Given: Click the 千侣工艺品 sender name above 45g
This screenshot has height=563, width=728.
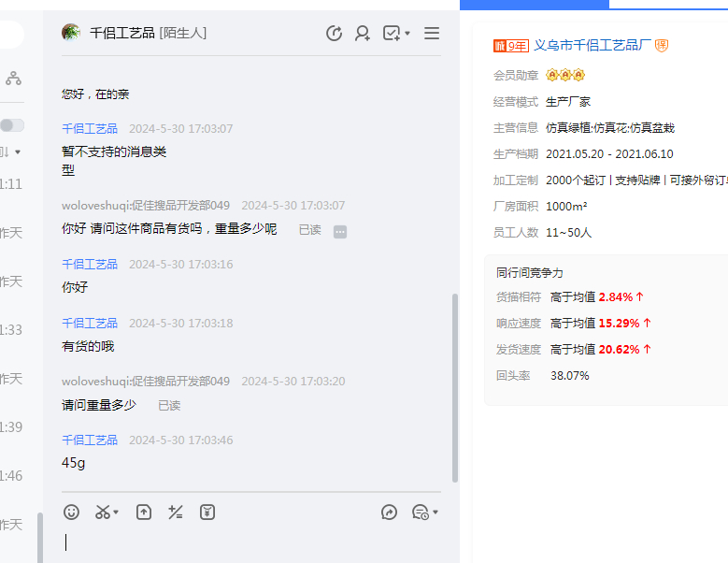Looking at the screenshot, I should (x=90, y=440).
